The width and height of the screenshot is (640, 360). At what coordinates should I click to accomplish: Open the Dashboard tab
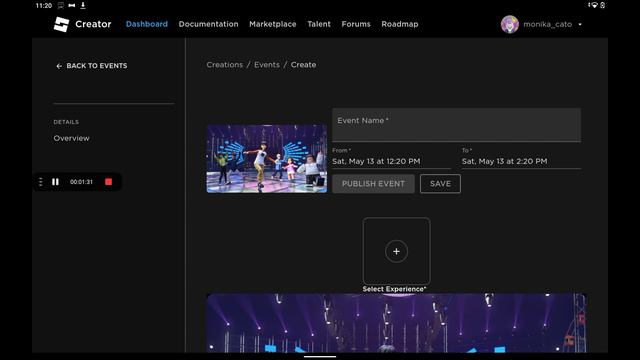(x=147, y=24)
